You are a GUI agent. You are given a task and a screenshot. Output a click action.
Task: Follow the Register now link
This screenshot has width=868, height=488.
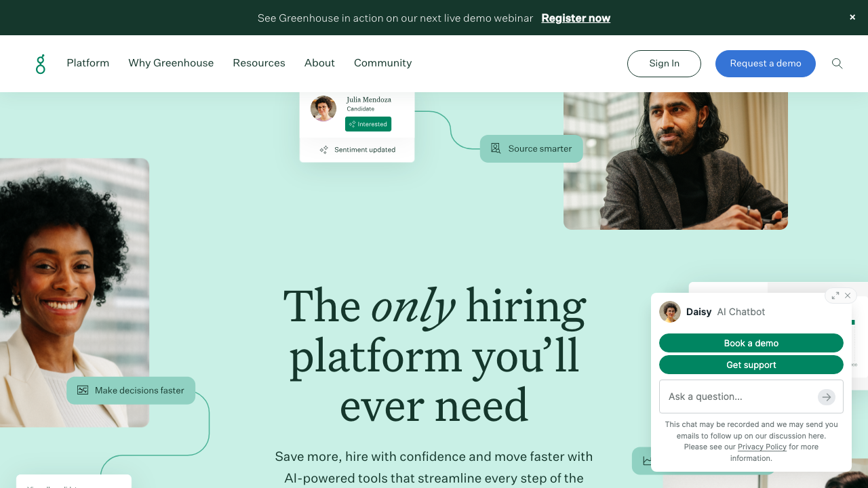(576, 18)
